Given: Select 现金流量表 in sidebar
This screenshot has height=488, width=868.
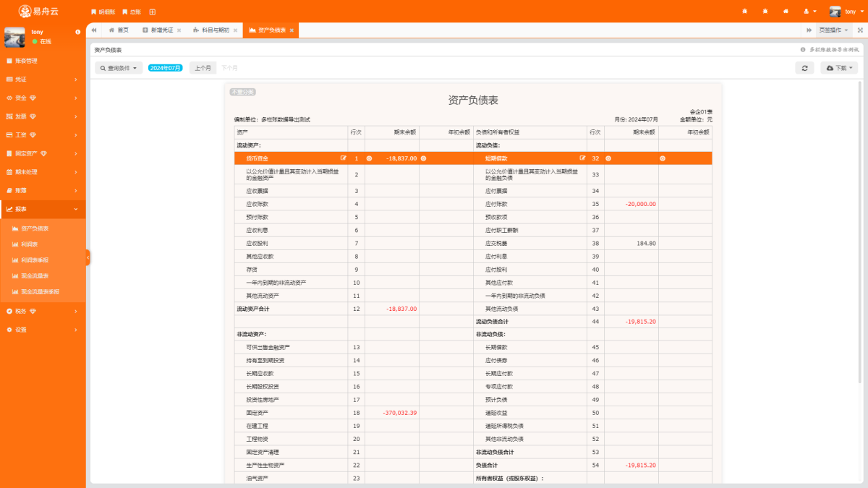Looking at the screenshot, I should (35, 276).
